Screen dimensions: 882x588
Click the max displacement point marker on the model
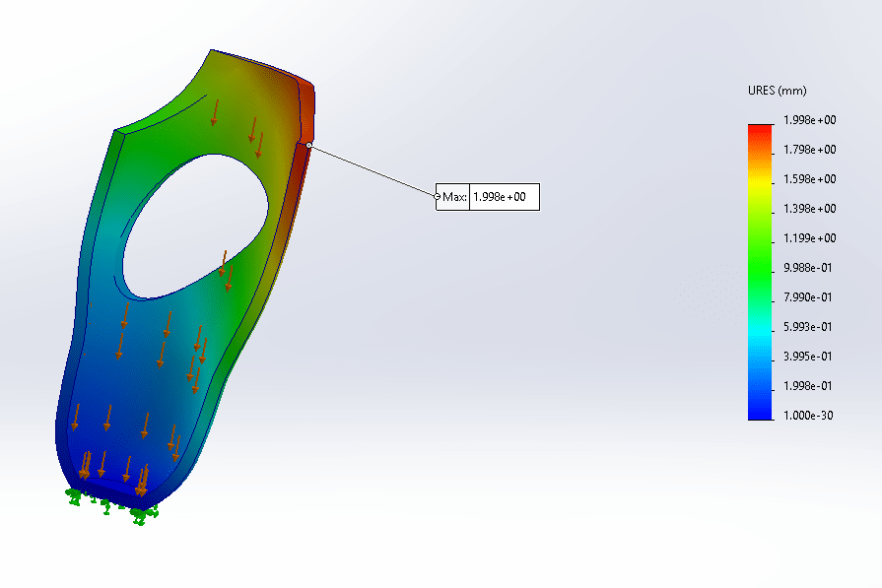pyautogui.click(x=308, y=145)
